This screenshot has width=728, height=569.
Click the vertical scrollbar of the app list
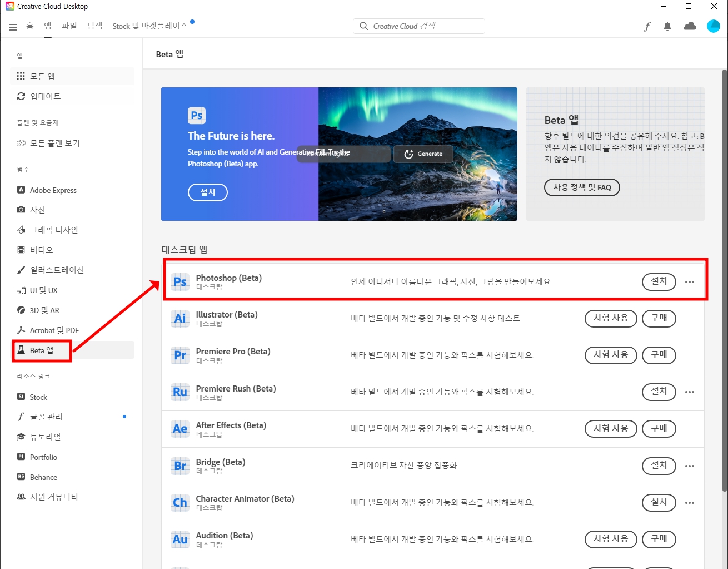point(724,280)
